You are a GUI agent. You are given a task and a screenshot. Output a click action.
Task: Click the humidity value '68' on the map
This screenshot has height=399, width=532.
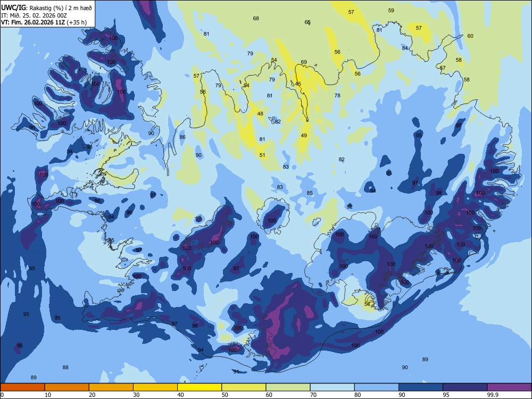[x=256, y=18]
